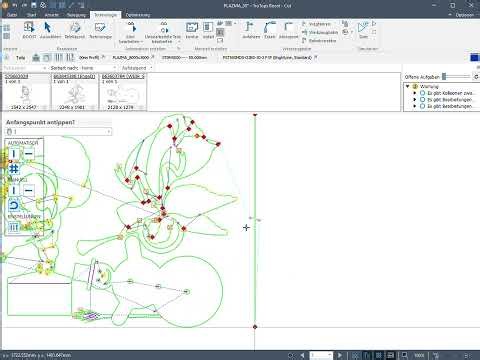This screenshot has width=480, height=360.
Task: Click the vertical-line tool under AUTOMATISCH
Action: pos(14,154)
